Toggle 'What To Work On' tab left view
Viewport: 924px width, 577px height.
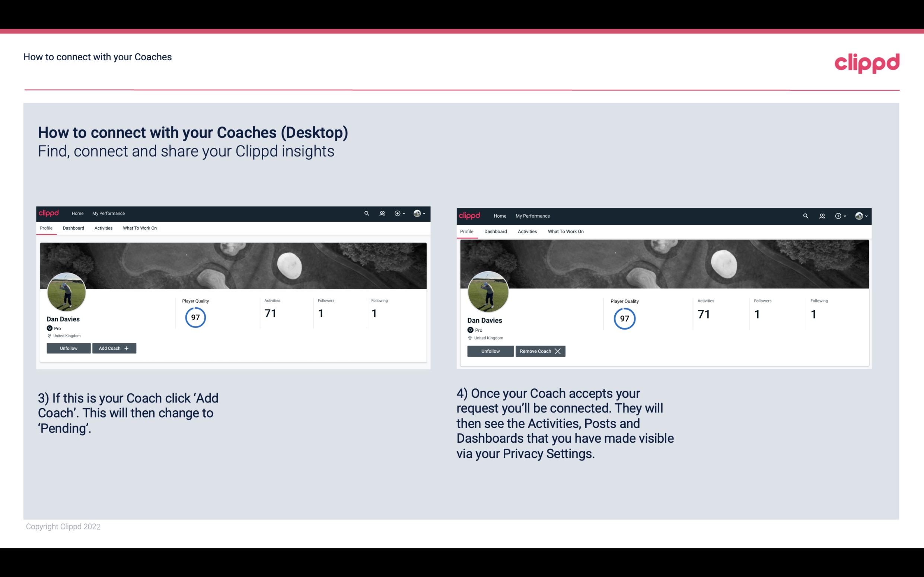click(140, 228)
